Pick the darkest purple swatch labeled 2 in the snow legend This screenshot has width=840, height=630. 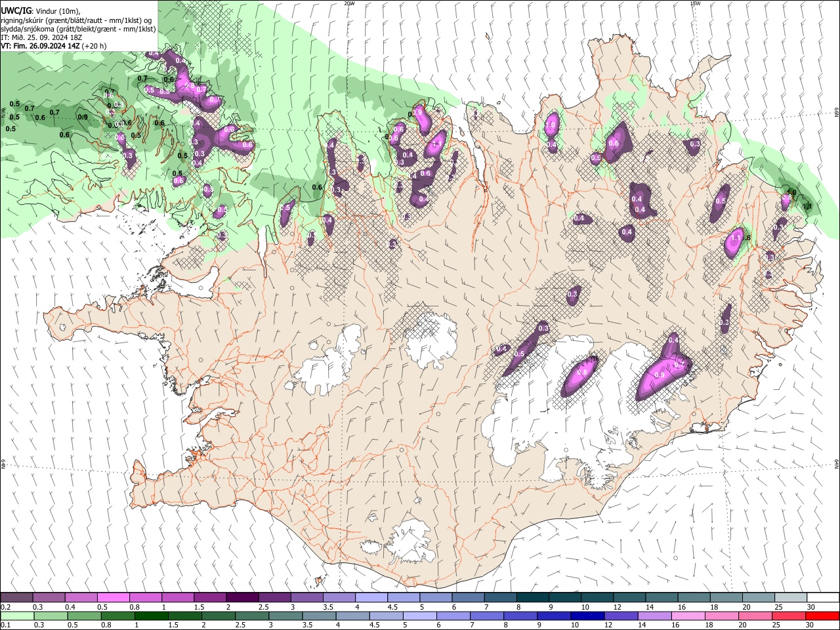(242, 597)
